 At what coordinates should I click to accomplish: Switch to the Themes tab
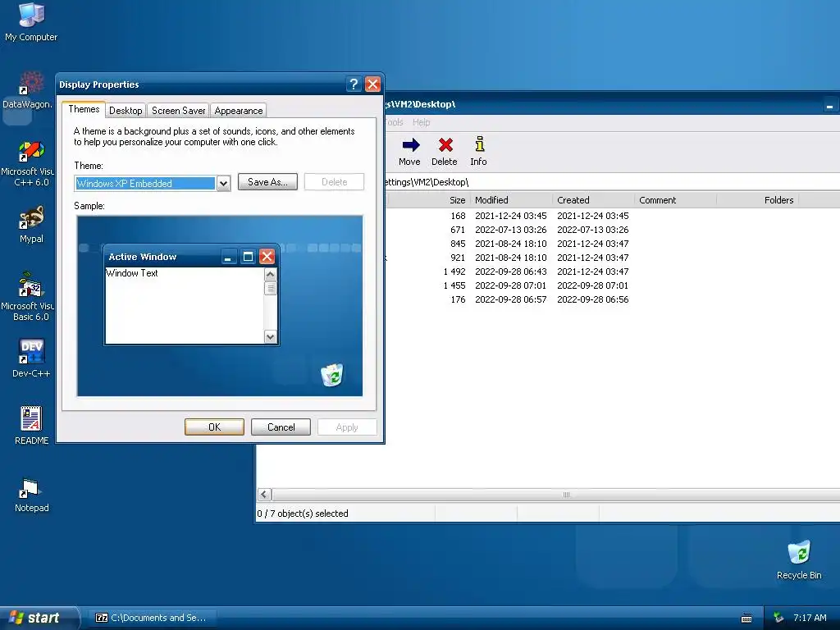pyautogui.click(x=84, y=109)
